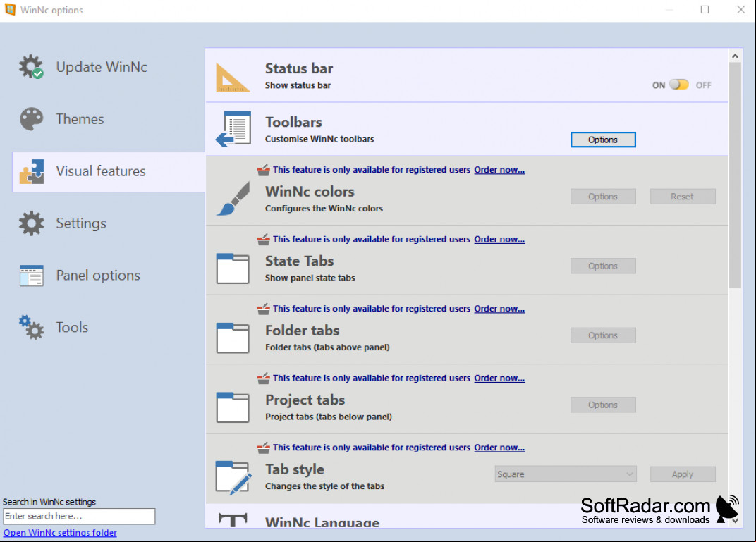Click Options button for State Tabs
Screen dimensions: 756x542
(603, 266)
